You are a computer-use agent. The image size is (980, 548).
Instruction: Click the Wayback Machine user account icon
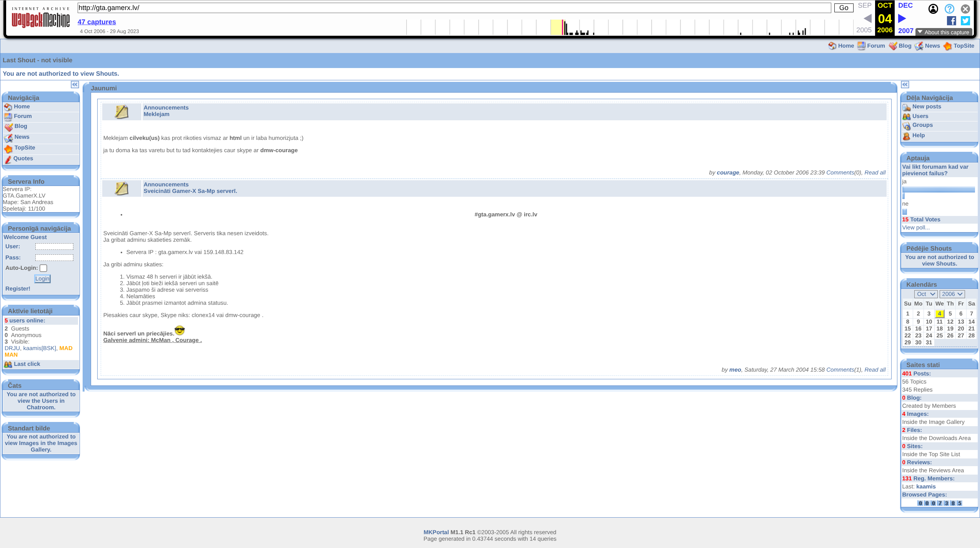[x=933, y=9]
